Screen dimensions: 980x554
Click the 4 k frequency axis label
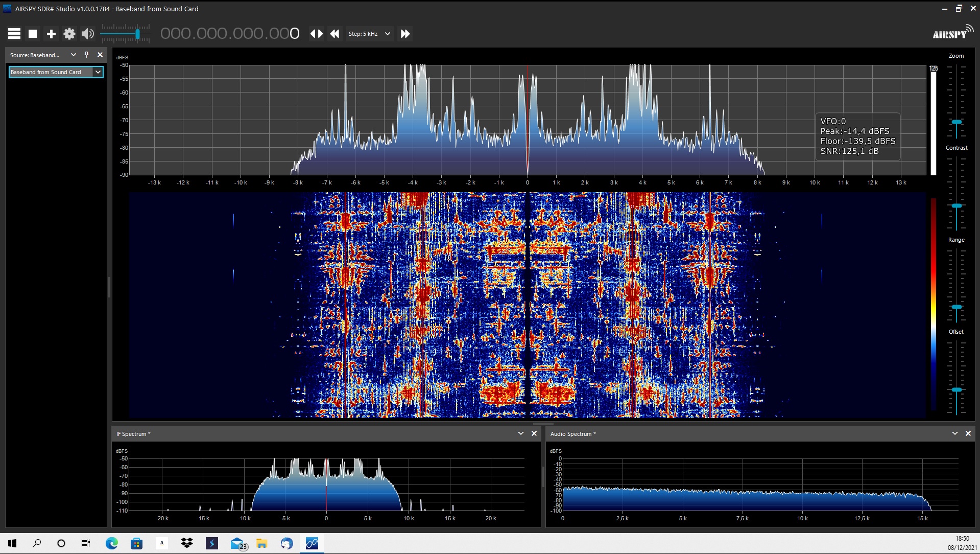pos(642,182)
